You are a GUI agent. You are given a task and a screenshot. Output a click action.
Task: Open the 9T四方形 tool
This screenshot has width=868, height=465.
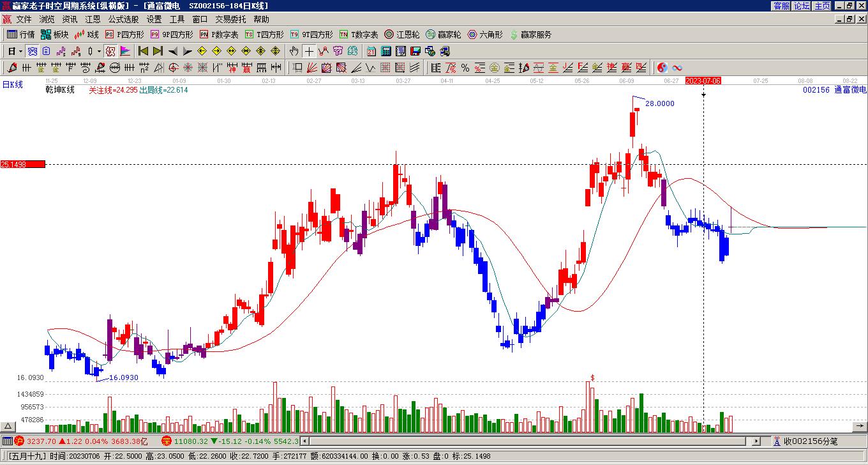(x=311, y=34)
